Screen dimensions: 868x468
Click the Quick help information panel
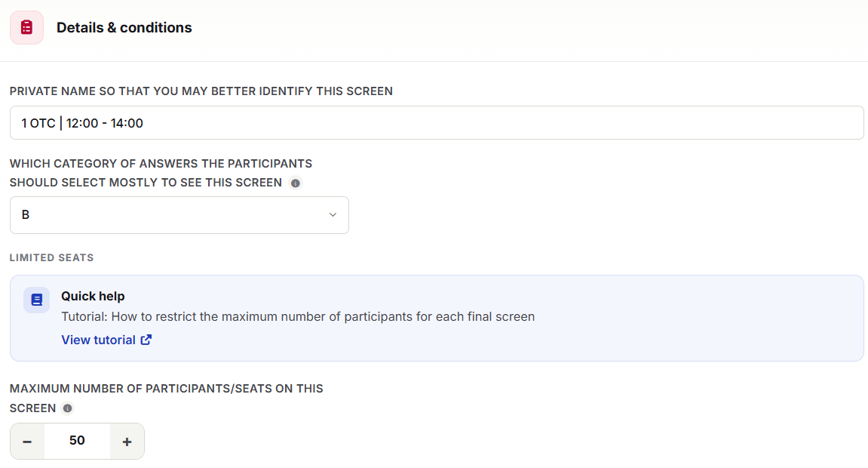pyautogui.click(x=437, y=319)
